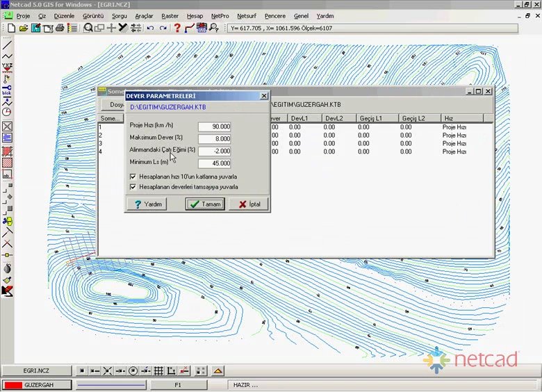The height and width of the screenshot is (392, 542).
Task: Click the D:\EGITIM\GUZERGAH.KTB path in dialog
Action: click(168, 107)
